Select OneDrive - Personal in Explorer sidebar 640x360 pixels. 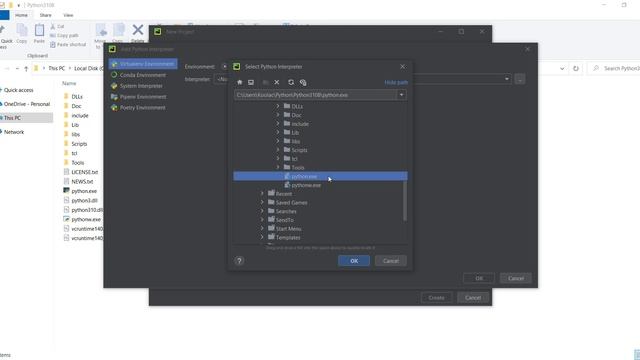coord(27,104)
